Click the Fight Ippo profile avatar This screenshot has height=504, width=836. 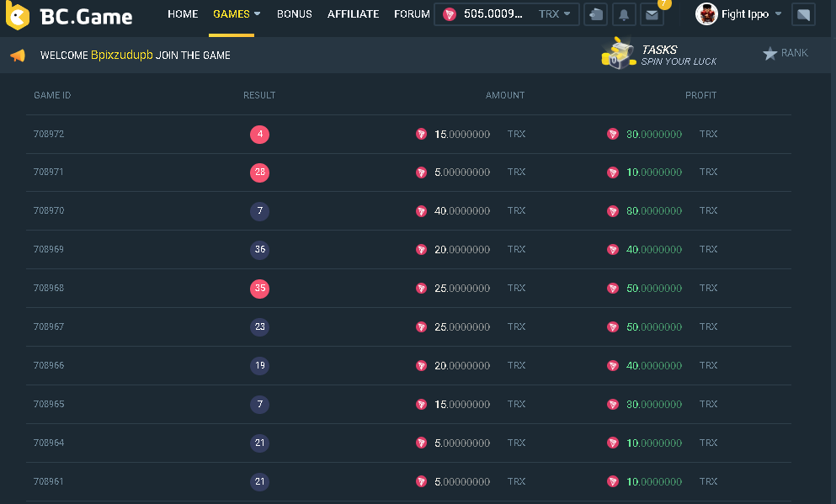706,14
